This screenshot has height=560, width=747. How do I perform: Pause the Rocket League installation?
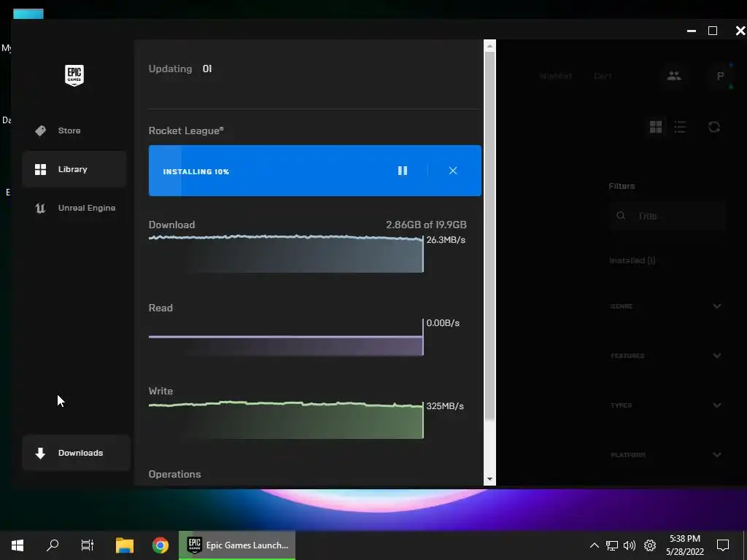click(403, 171)
